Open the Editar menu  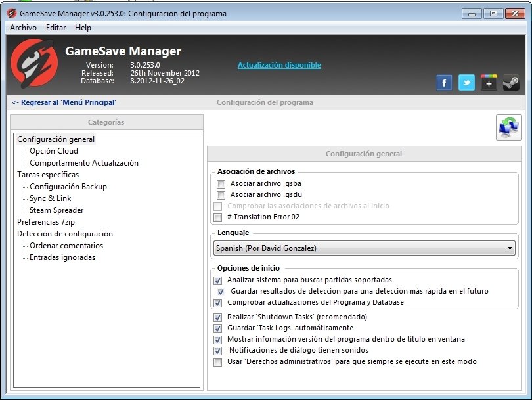pyautogui.click(x=56, y=28)
